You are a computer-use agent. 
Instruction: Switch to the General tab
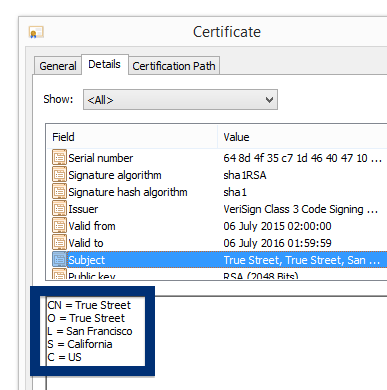(58, 66)
